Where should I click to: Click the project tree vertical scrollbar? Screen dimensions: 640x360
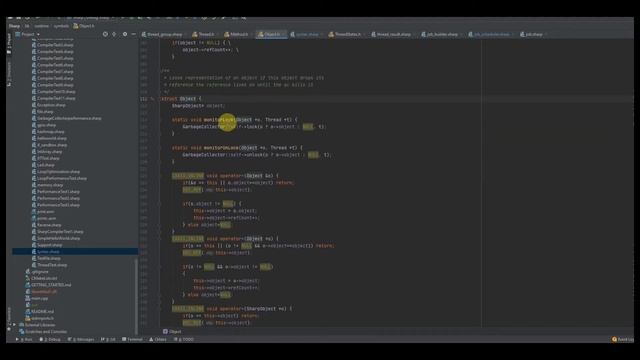pos(136,296)
